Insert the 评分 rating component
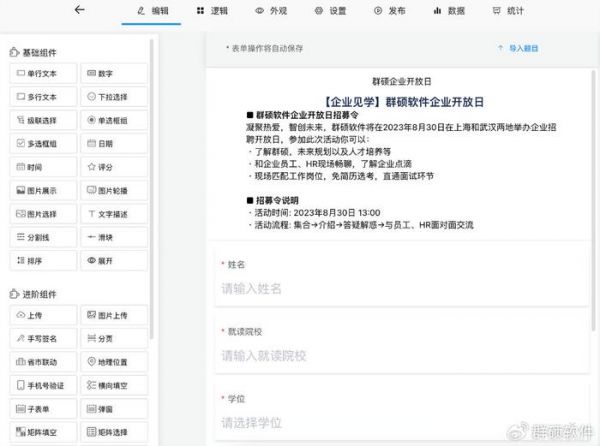The height and width of the screenshot is (446, 600). [x=114, y=167]
